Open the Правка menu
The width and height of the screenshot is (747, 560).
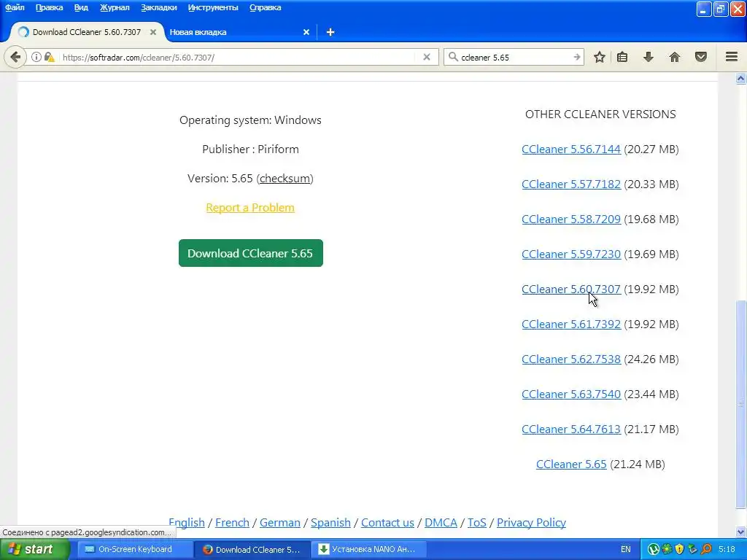[49, 7]
